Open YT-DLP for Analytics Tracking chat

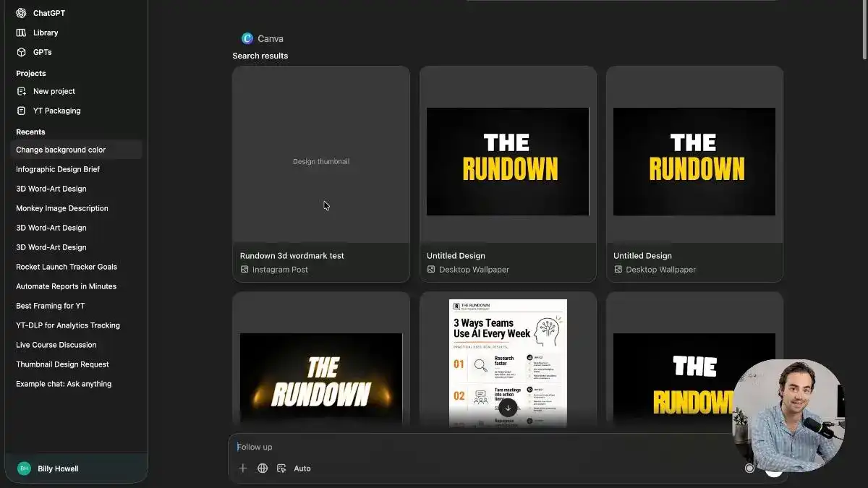coord(76,325)
